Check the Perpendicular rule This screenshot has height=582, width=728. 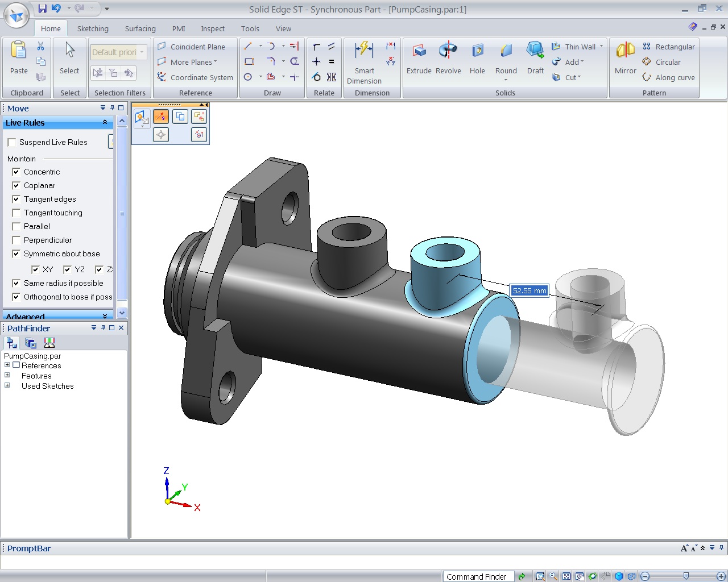tap(16, 240)
